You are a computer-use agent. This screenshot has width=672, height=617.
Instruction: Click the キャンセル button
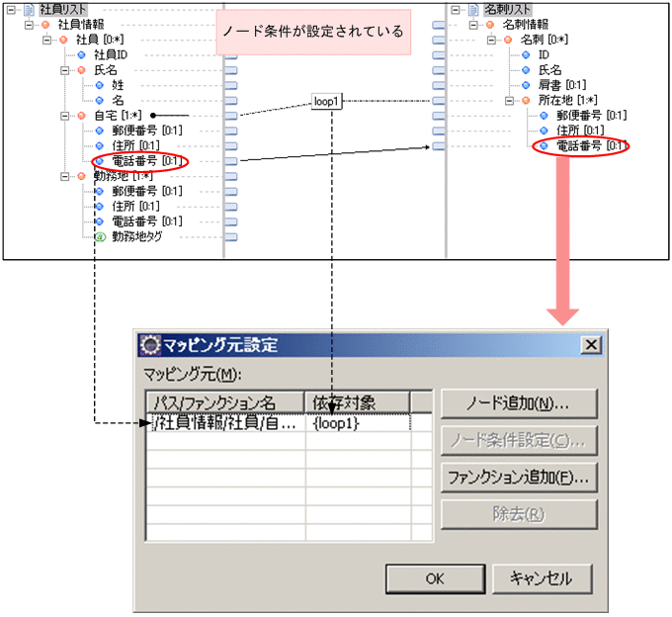(x=543, y=579)
